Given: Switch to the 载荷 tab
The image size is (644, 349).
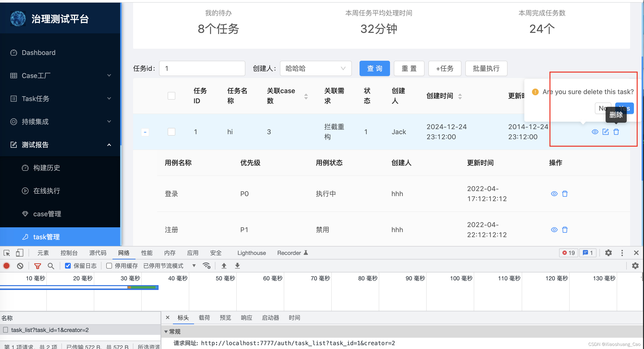Looking at the screenshot, I should [x=205, y=318].
